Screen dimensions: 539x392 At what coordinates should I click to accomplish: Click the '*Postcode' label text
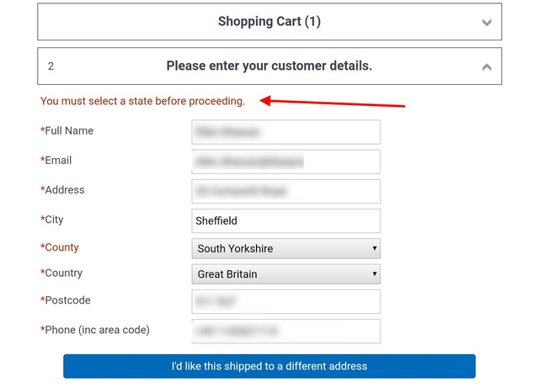[66, 300]
